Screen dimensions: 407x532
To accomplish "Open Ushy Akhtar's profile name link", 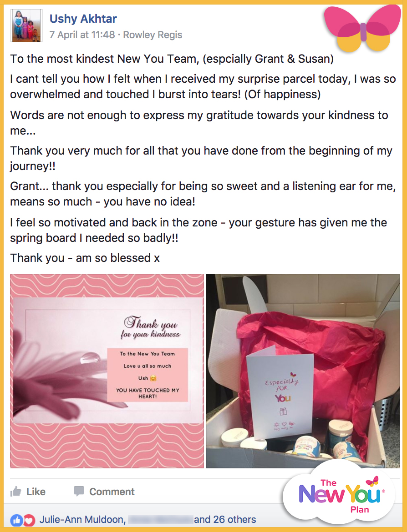I will 83,19.
